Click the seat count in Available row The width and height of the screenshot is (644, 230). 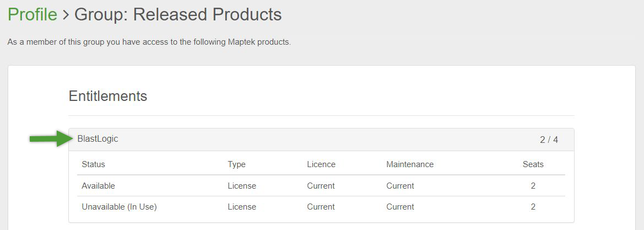coord(533,186)
